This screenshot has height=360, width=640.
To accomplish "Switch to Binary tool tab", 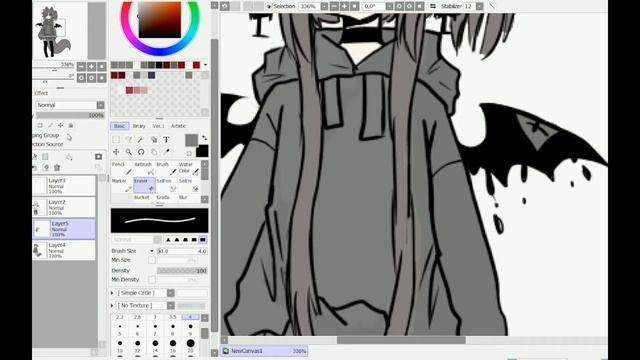I will (139, 126).
